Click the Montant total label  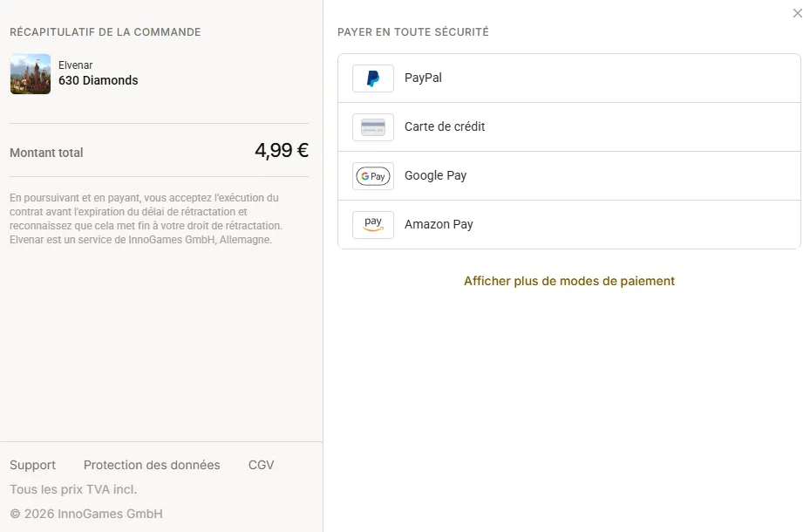[46, 153]
